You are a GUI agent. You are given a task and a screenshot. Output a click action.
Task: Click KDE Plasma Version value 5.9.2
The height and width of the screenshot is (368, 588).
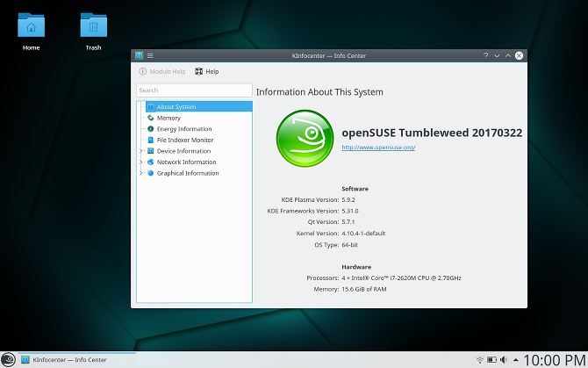coord(348,200)
